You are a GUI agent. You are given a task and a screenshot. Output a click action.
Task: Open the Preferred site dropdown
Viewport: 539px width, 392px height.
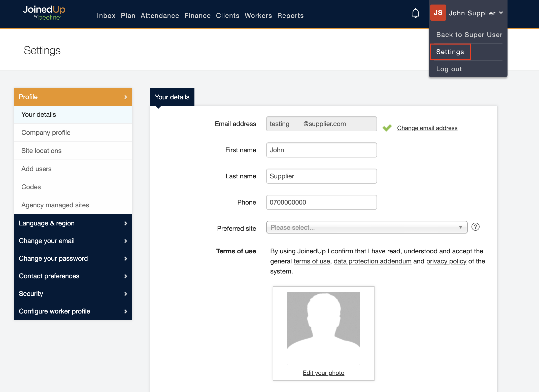click(366, 227)
